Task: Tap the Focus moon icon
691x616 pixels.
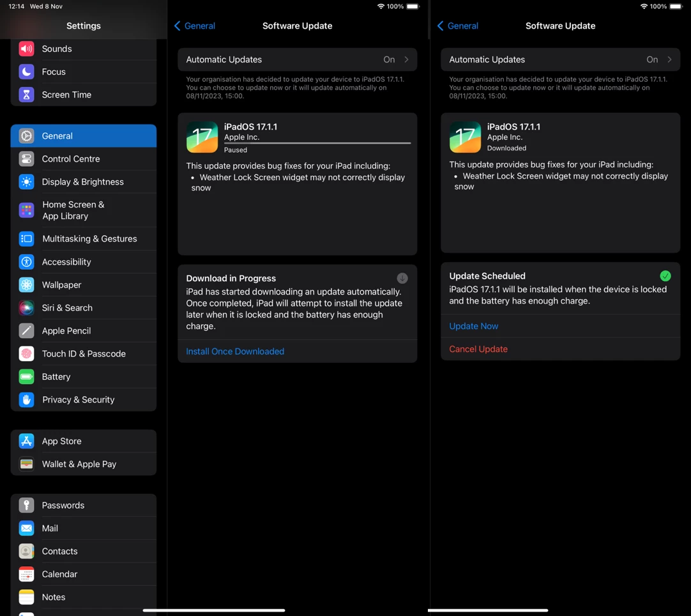Action: pos(26,72)
